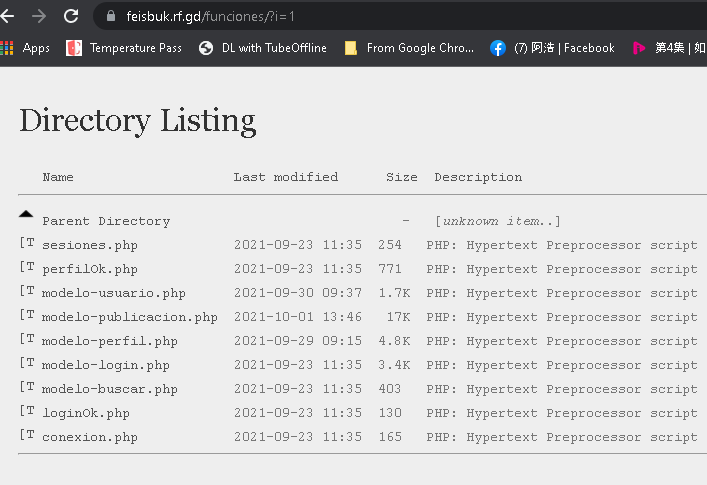Screen dimensions: 707x485
Task: Open the From Google Chrome bookmarks folder
Action: click(x=409, y=48)
